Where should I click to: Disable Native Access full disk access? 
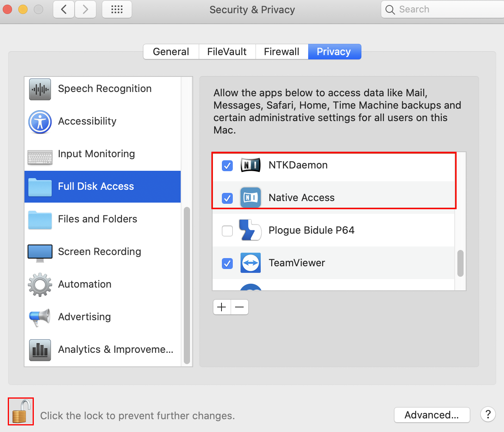click(227, 198)
